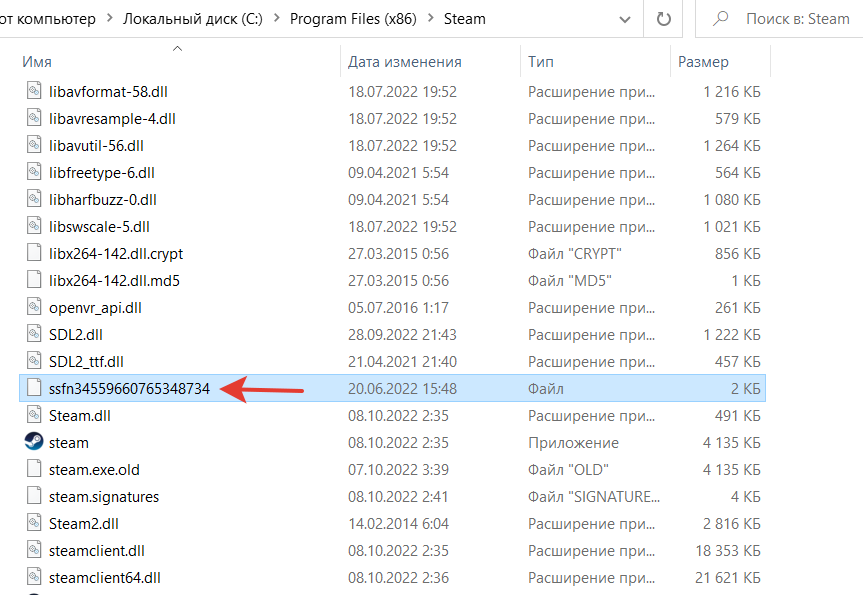Click the steam.exe.old blank file icon
This screenshot has width=863, height=596.
[x=34, y=468]
